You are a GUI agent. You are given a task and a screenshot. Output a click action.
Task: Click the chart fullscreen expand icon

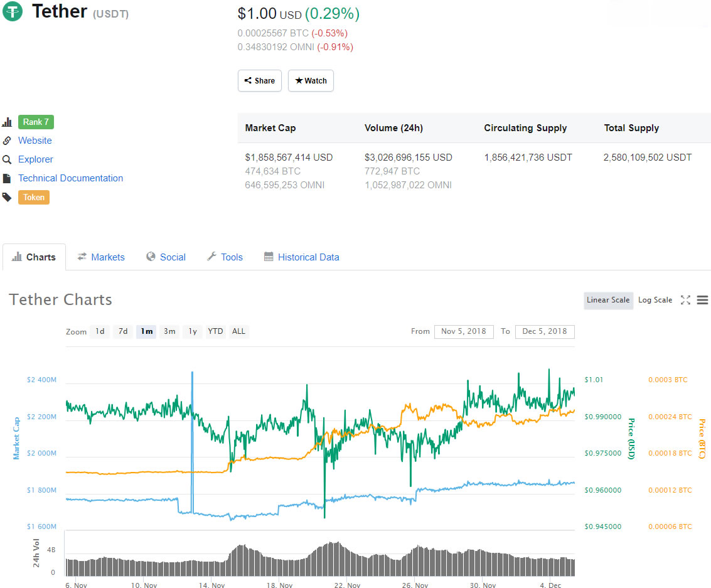685,300
